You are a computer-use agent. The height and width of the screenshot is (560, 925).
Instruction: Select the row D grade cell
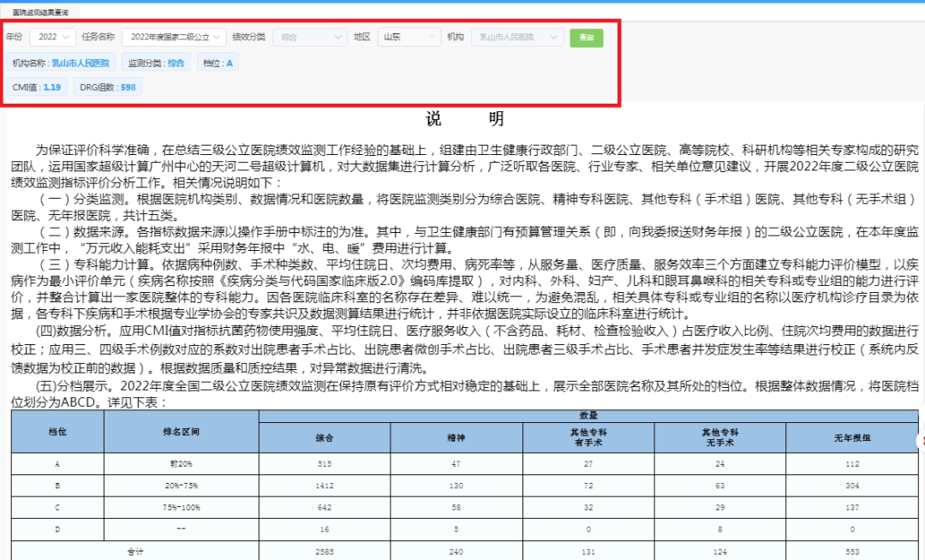57,529
